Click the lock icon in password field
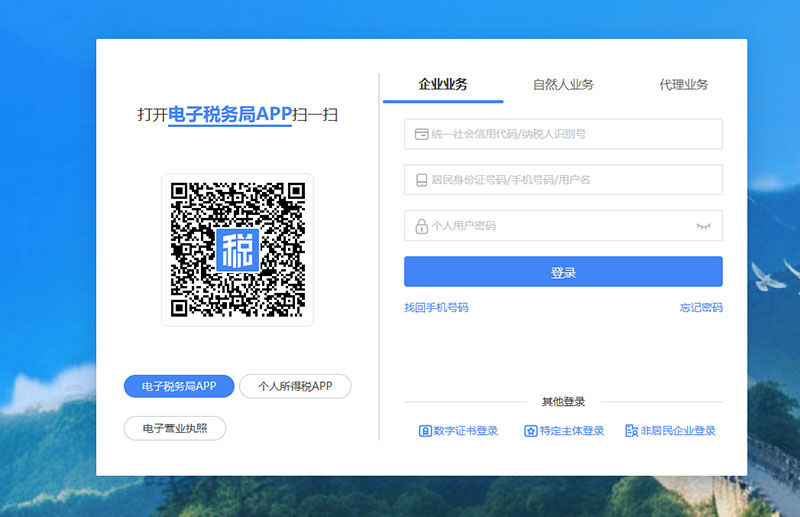This screenshot has width=800, height=517. (x=421, y=226)
